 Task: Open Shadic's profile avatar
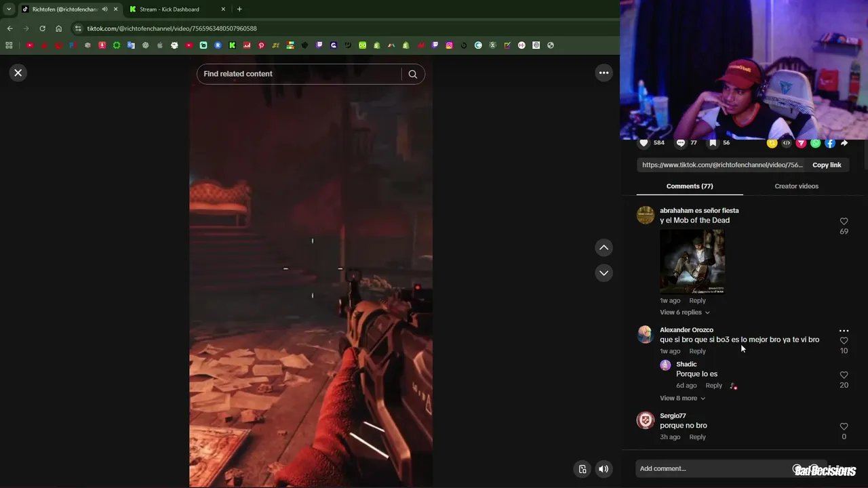pos(665,365)
